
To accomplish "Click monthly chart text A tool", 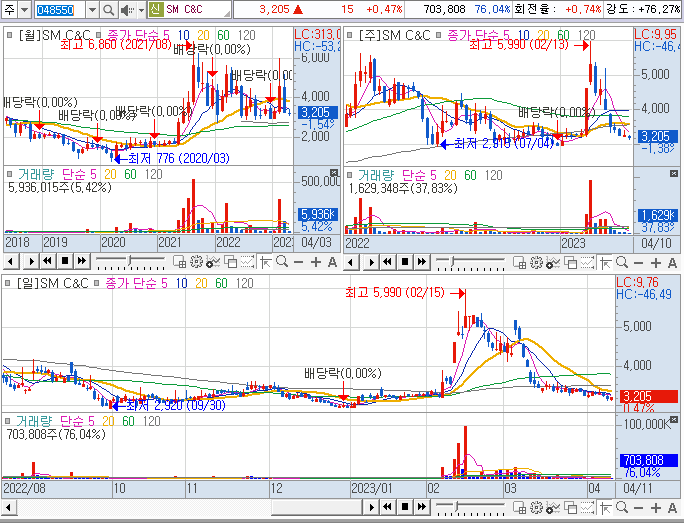I will point(332,262).
